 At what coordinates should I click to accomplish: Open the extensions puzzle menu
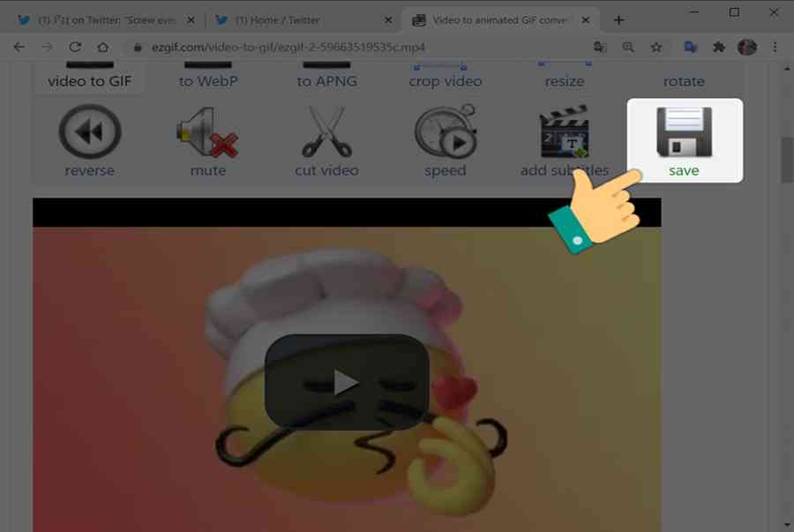click(x=718, y=47)
